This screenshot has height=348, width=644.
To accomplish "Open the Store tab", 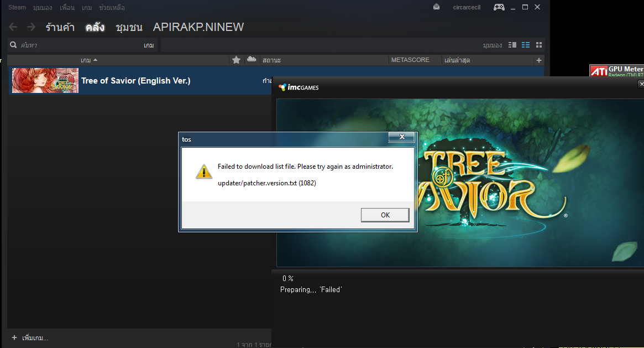I will coord(60,27).
